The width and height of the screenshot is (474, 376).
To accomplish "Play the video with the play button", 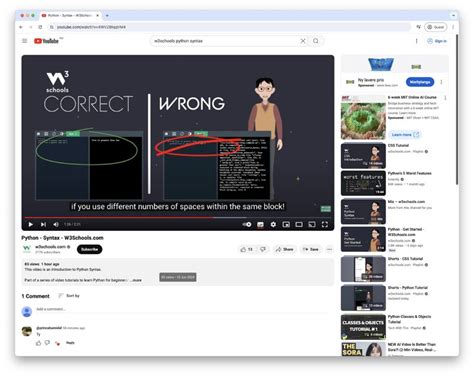I will [31, 224].
